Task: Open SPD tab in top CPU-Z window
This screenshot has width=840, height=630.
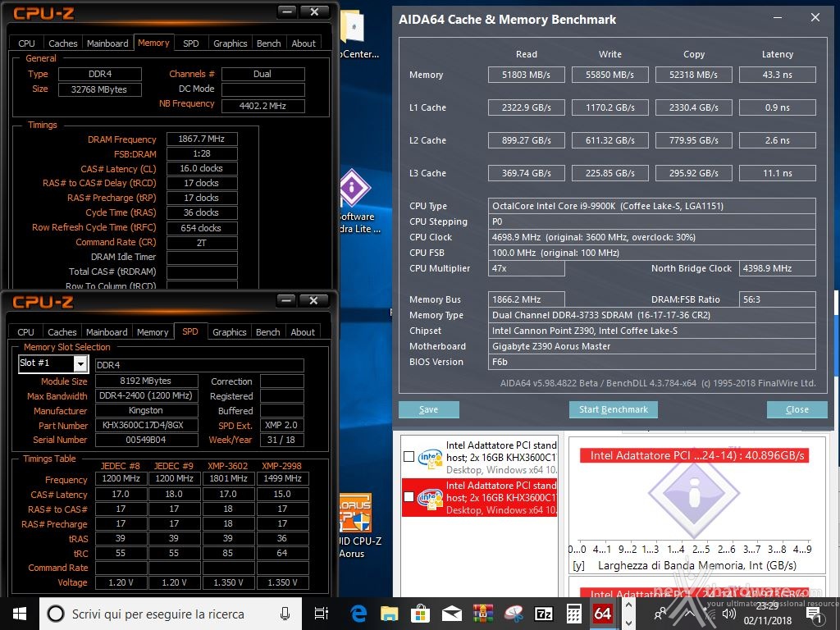Action: [x=190, y=43]
